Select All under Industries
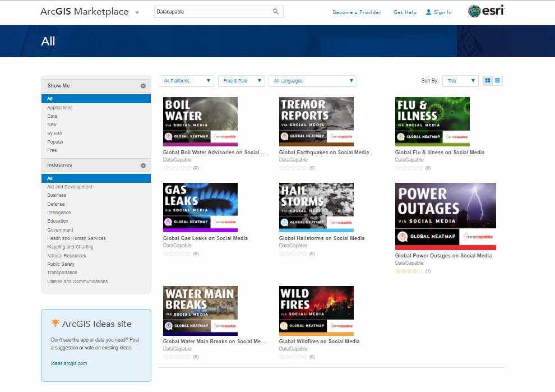The image size is (555, 392). [x=96, y=178]
